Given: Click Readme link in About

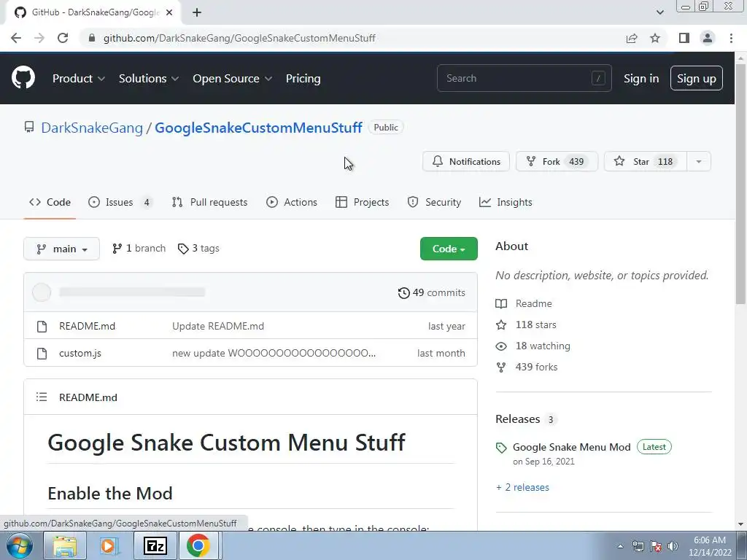Looking at the screenshot, I should [x=524, y=303].
